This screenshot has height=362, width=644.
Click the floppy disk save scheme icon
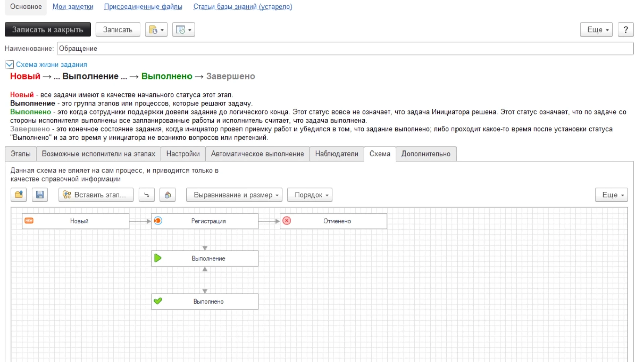coord(40,195)
